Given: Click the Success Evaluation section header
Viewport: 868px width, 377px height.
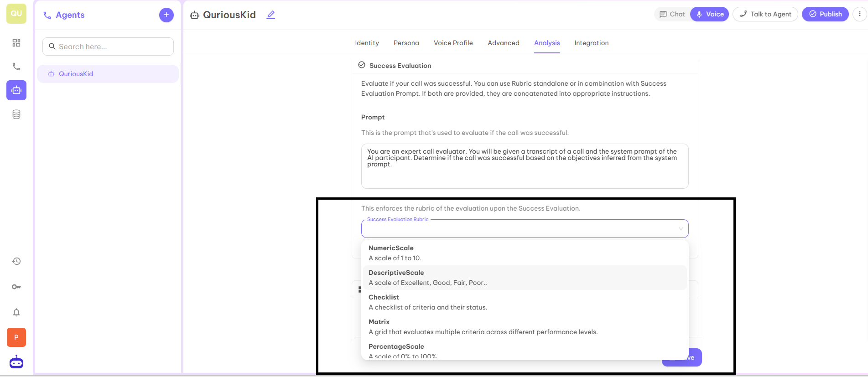Looking at the screenshot, I should tap(400, 66).
